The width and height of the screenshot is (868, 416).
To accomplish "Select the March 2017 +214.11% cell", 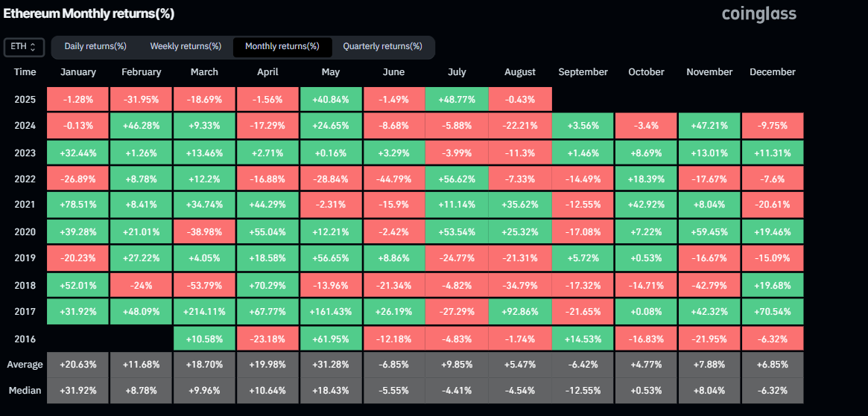I will coord(204,312).
